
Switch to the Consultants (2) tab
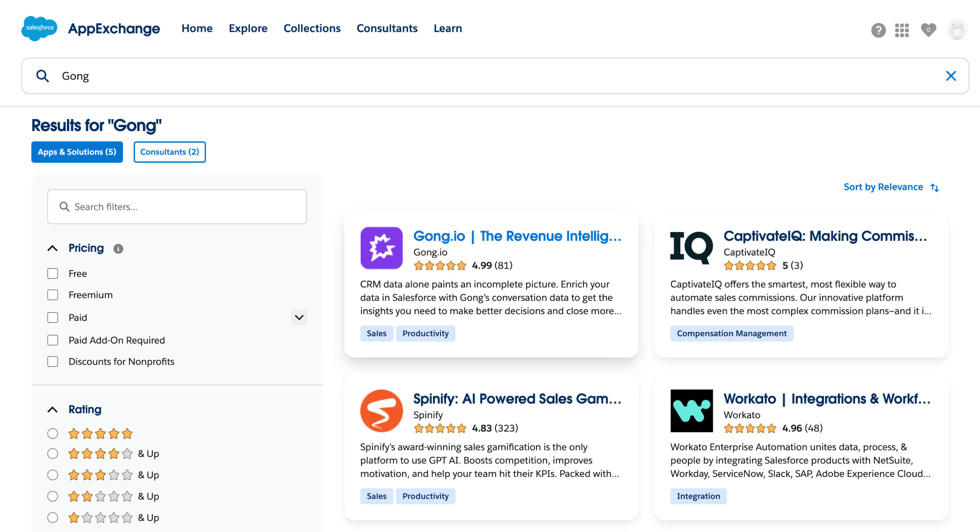[x=169, y=152]
